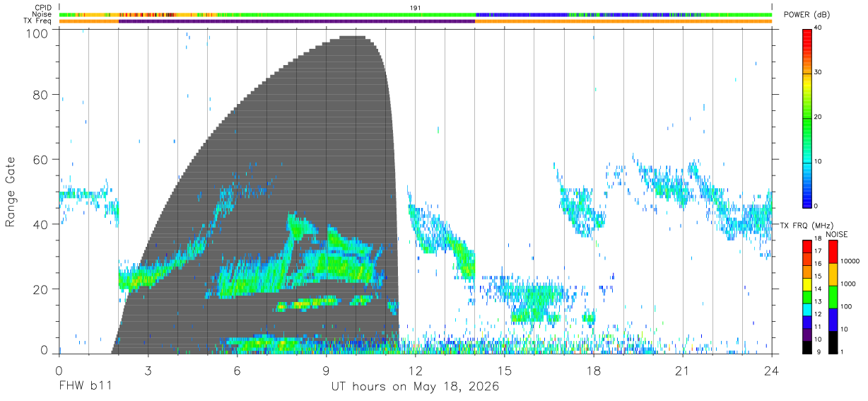This screenshot has height=401, width=868.
Task: Click the 15 tick on UT hours axis
Action: [x=504, y=371]
